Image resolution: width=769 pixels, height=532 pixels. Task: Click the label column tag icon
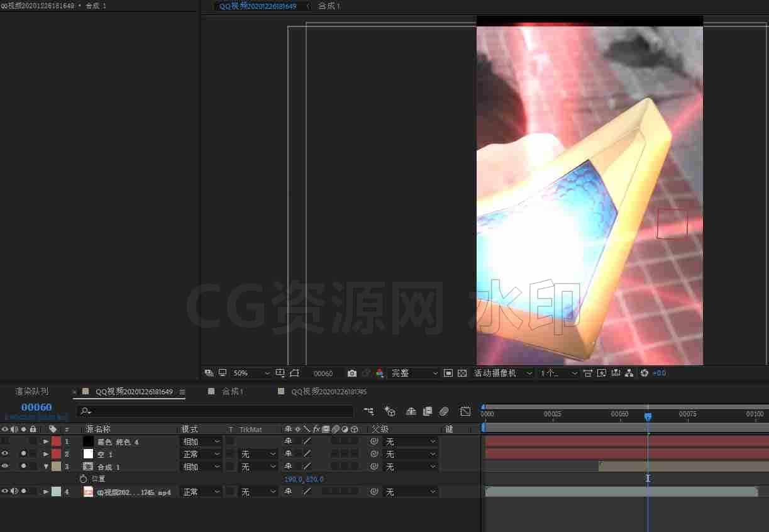(x=53, y=429)
